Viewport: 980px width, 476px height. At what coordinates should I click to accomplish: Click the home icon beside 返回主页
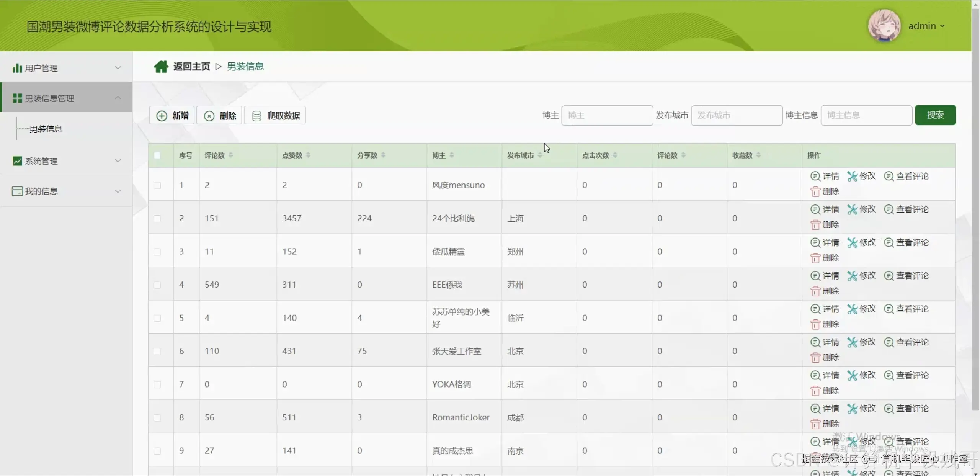coord(161,67)
